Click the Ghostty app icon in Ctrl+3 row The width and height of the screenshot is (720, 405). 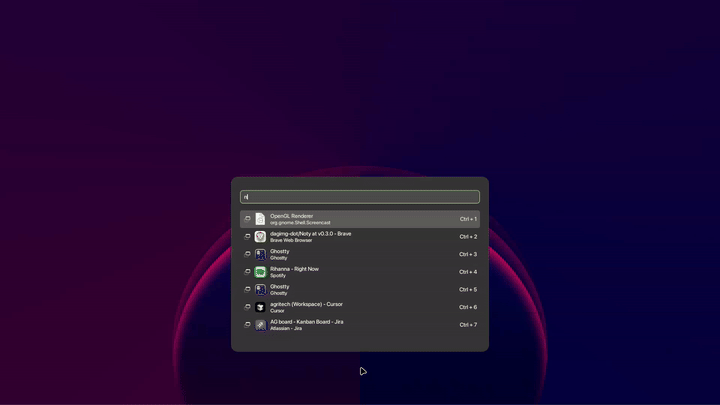pyautogui.click(x=260, y=254)
